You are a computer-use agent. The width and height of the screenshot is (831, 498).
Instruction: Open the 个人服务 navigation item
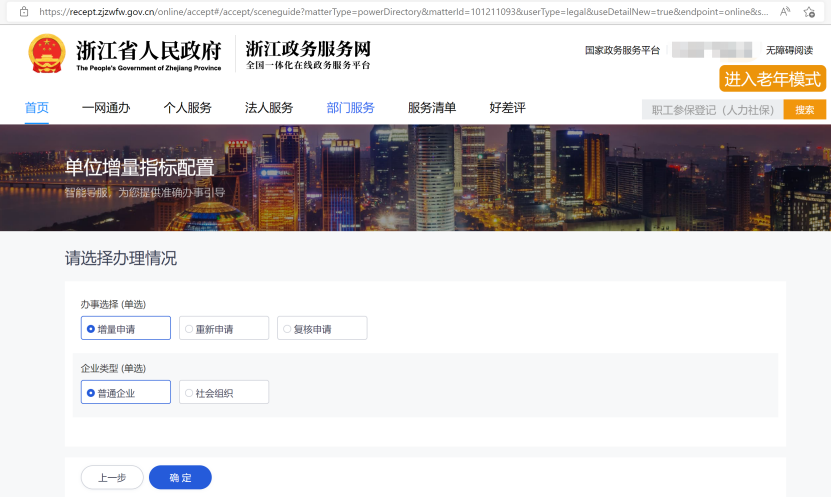click(x=187, y=108)
